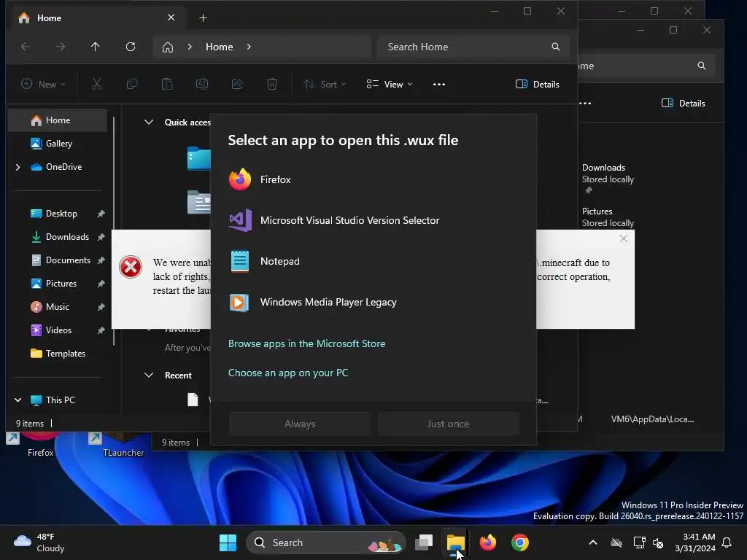Show hidden system tray icons

(593, 542)
